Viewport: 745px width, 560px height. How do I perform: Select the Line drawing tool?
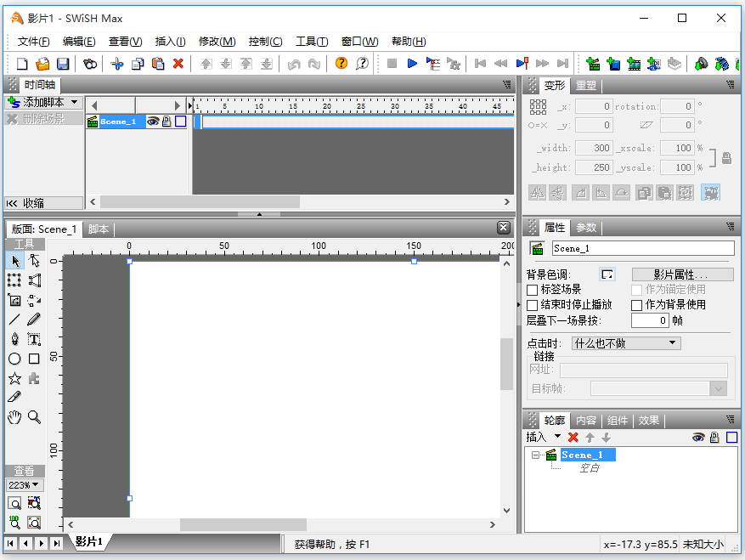14,320
